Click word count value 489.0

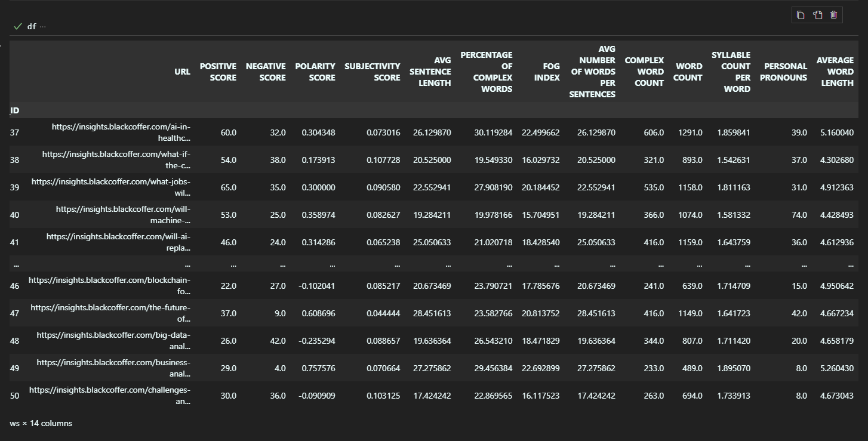(x=692, y=368)
